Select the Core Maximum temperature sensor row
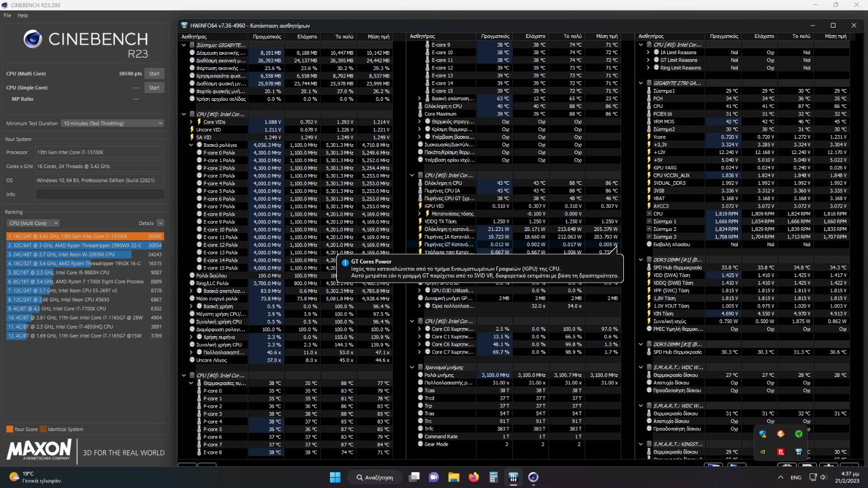 [514, 114]
